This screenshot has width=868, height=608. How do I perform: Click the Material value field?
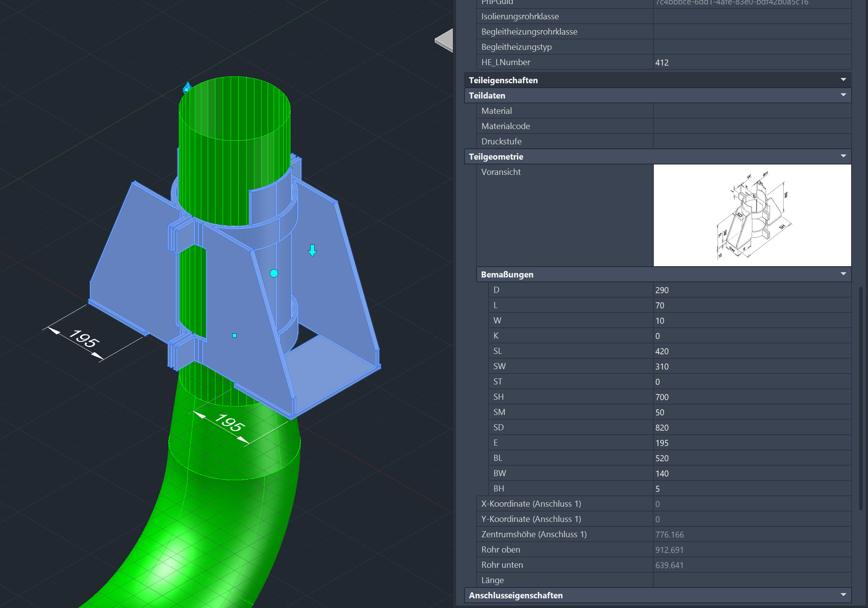751,111
